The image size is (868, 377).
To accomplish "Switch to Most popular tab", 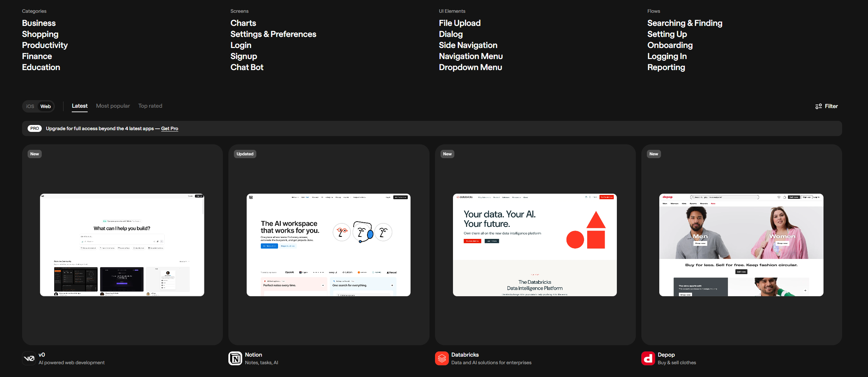I will point(113,106).
